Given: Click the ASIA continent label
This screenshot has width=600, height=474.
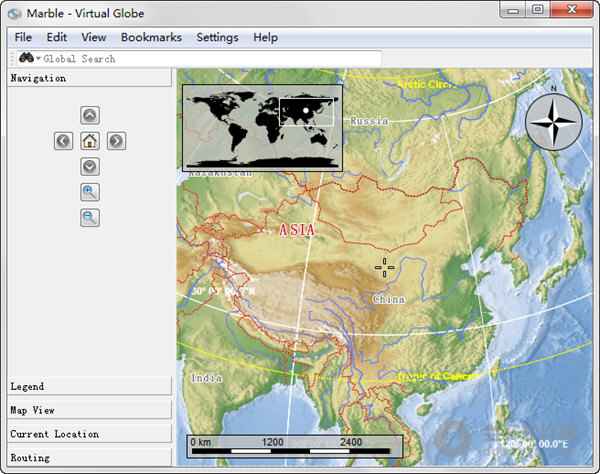Looking at the screenshot, I should pos(297,230).
